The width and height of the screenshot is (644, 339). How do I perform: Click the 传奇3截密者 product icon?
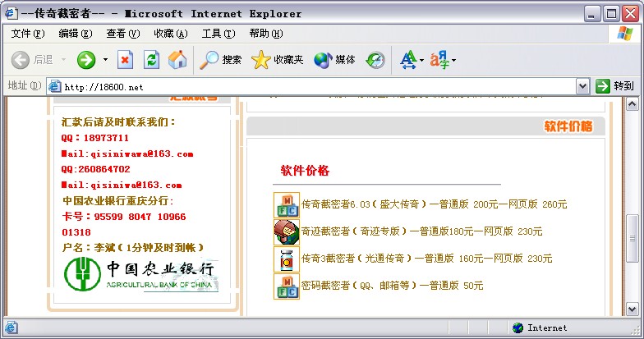tap(287, 259)
